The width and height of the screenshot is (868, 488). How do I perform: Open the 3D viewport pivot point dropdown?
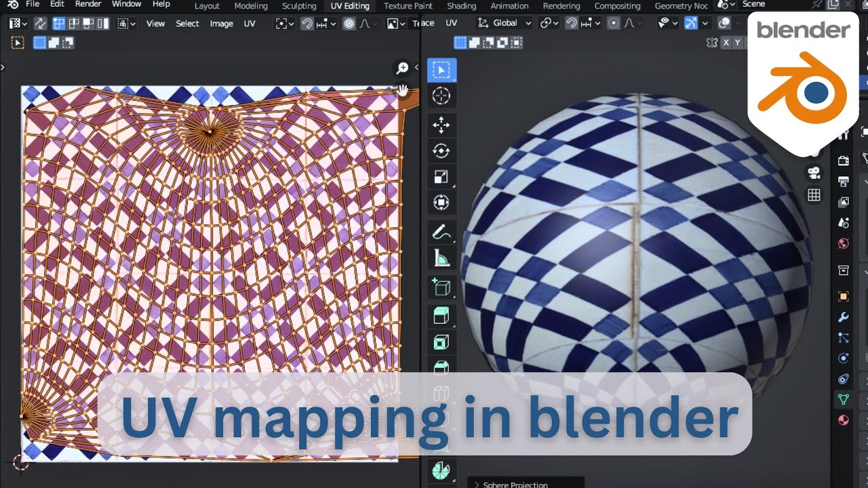pos(549,23)
